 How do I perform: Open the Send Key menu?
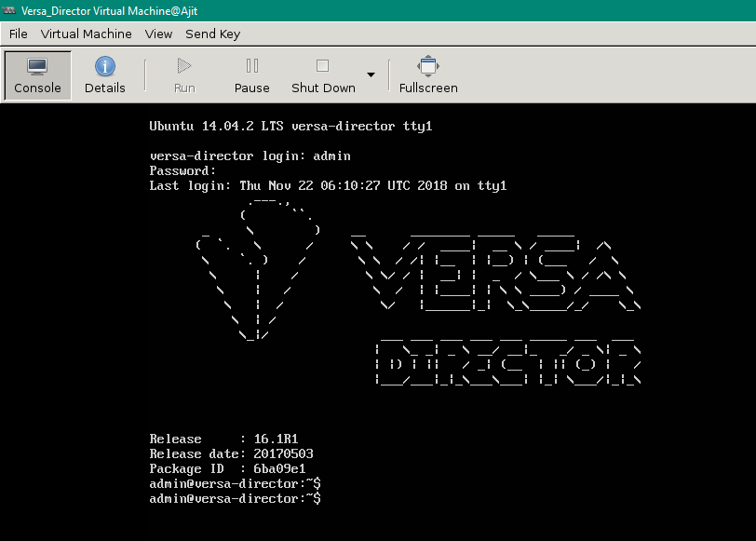click(212, 34)
